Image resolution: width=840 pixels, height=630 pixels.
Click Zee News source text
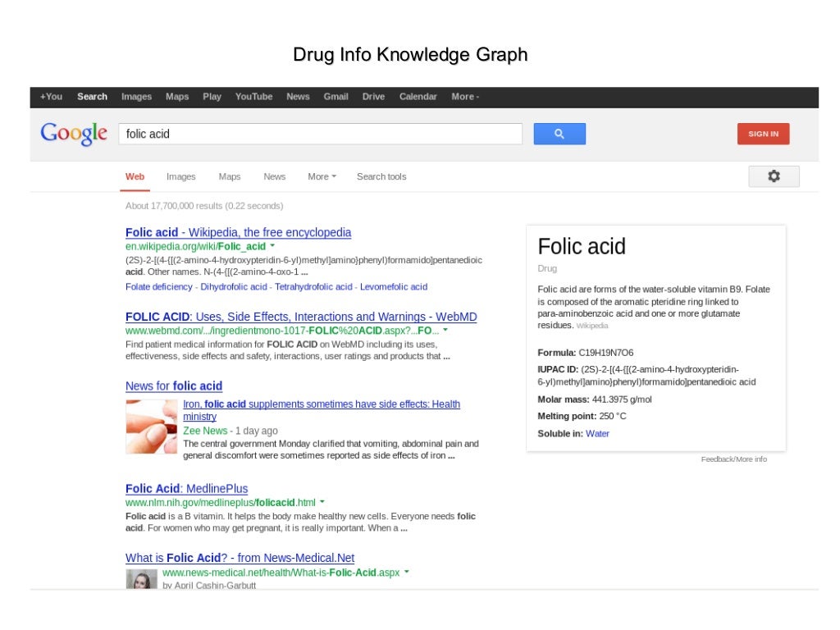click(x=205, y=431)
